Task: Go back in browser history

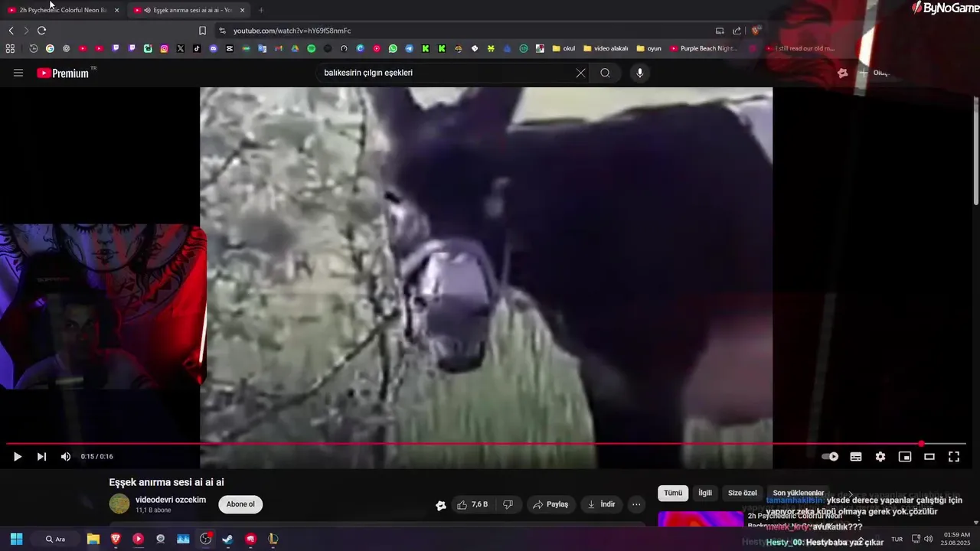Action: tap(11, 31)
